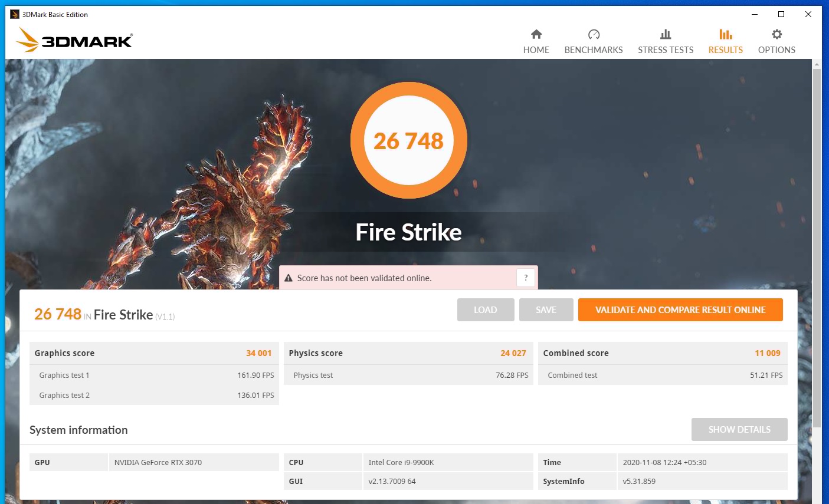
Task: Click the 26 748 score circle
Action: [408, 141]
